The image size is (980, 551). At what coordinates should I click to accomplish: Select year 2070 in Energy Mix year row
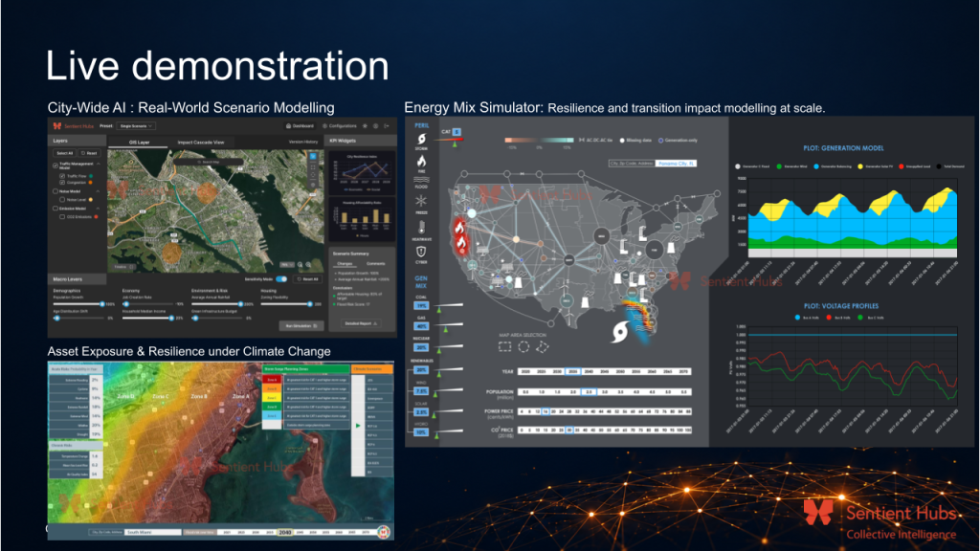683,372
